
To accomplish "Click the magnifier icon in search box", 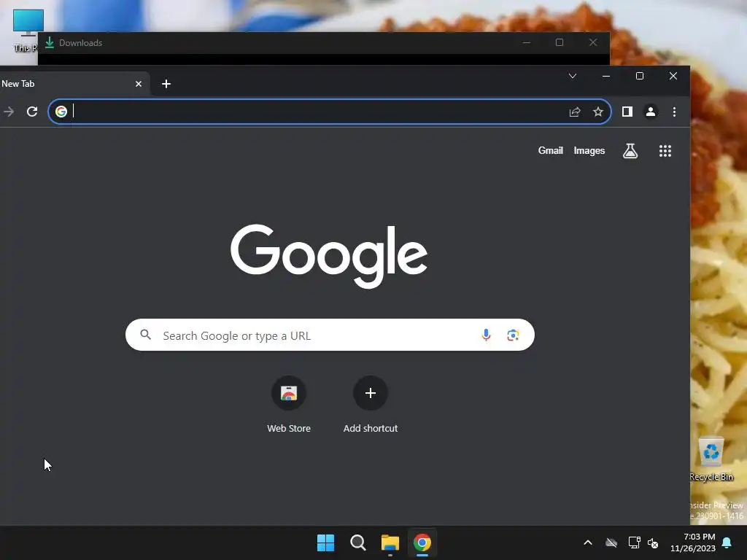I will (x=146, y=335).
